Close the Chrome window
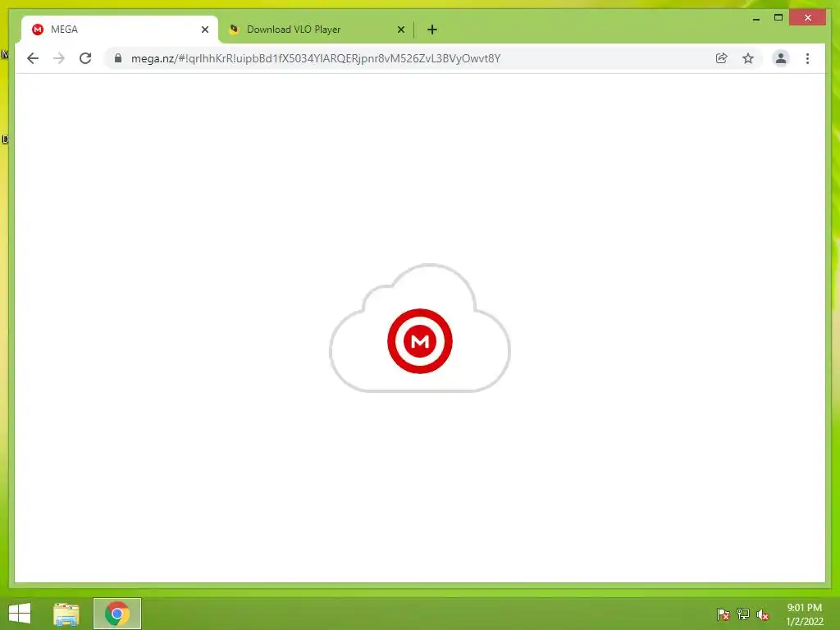The image size is (840, 630). tap(807, 18)
